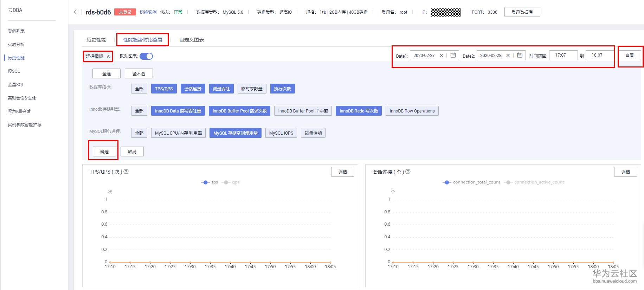Select 历史性能 in the sidebar
This screenshot has width=644, height=290.
(x=16, y=58)
